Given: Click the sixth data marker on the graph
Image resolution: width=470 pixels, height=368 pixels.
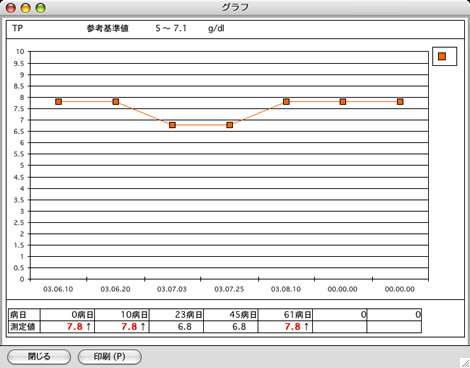Looking at the screenshot, I should pos(343,101).
